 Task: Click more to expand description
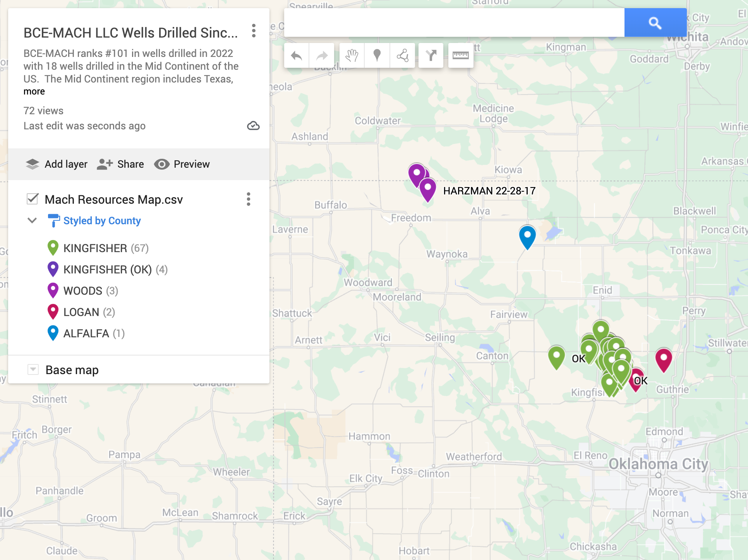[x=34, y=91]
